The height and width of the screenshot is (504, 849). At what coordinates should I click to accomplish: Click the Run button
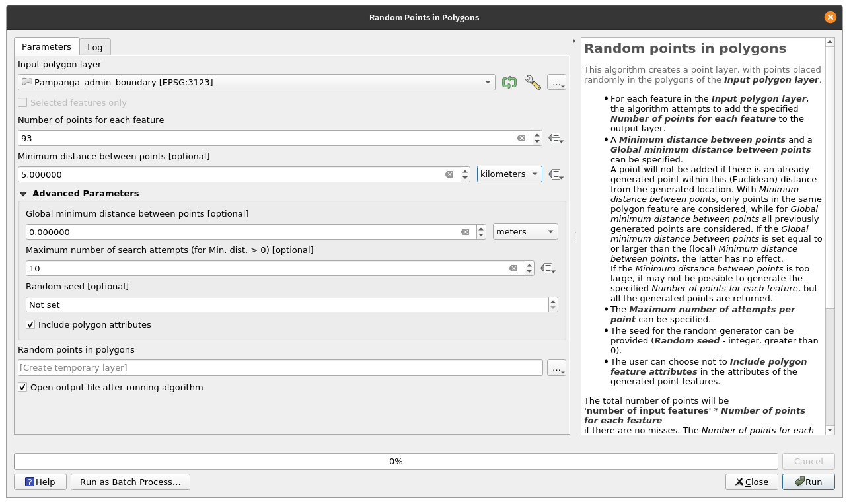808,482
